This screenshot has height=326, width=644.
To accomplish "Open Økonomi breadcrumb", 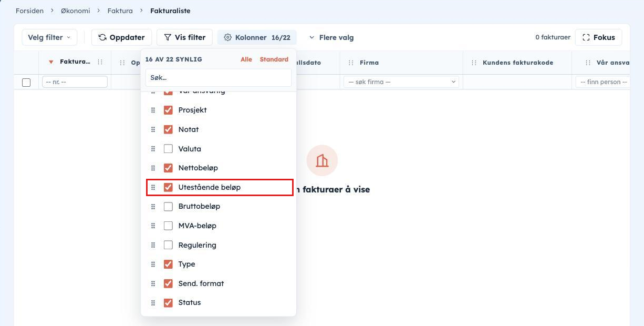I will (76, 11).
